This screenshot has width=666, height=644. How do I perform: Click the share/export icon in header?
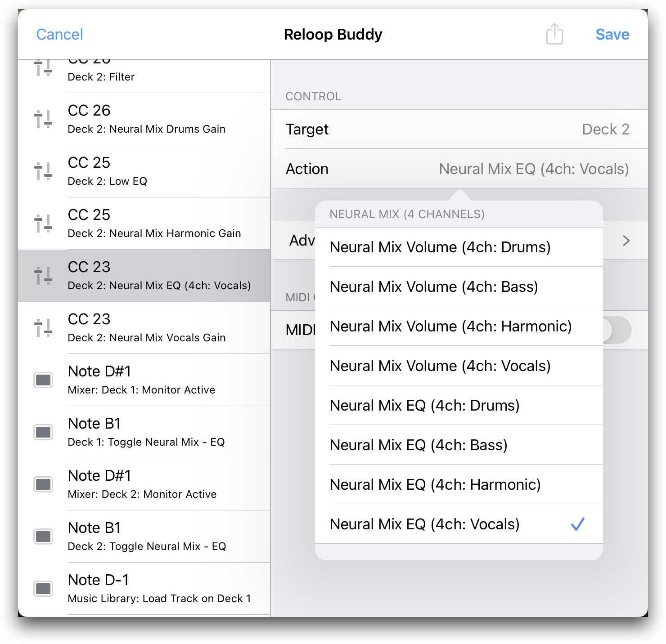point(554,34)
